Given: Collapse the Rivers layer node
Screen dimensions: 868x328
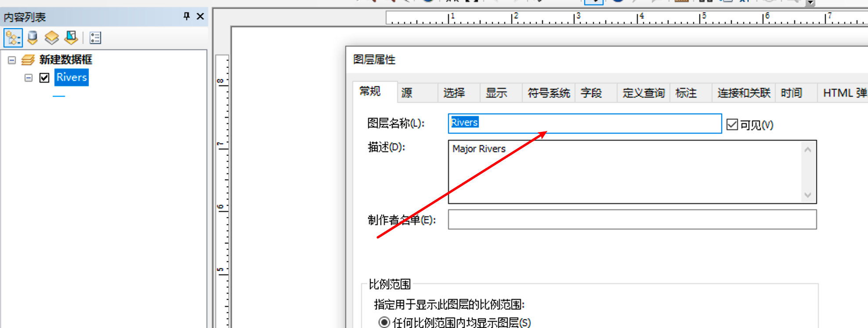Looking at the screenshot, I should (x=29, y=78).
